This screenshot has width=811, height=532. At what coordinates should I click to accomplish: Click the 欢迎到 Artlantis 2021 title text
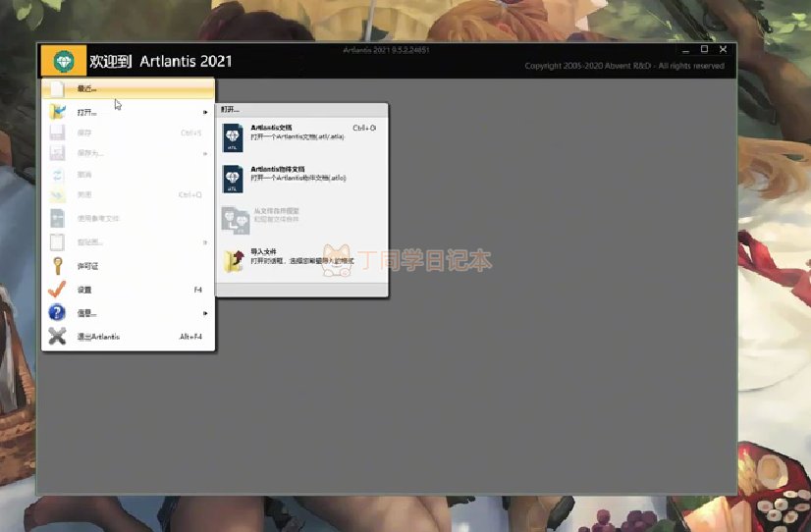point(161,61)
